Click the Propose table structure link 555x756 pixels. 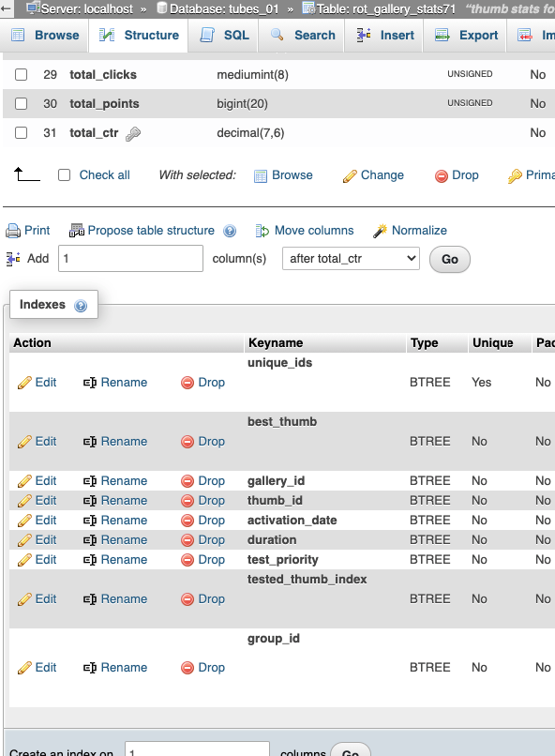coord(151,231)
